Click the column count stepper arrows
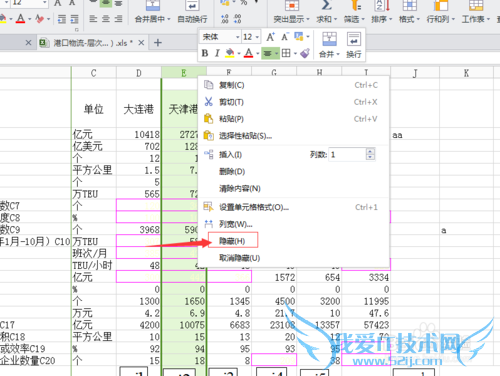Image resolution: width=500 pixels, height=376 pixels. (x=370, y=154)
